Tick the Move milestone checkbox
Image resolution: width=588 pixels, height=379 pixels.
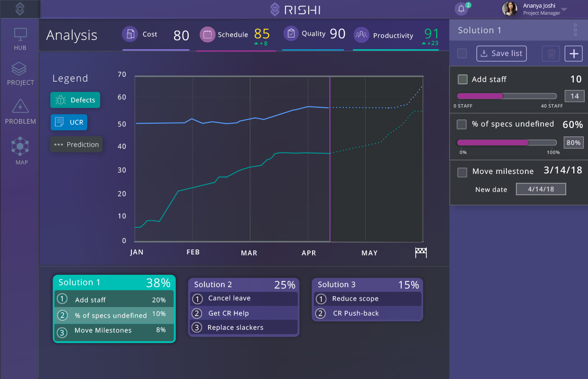tap(462, 172)
